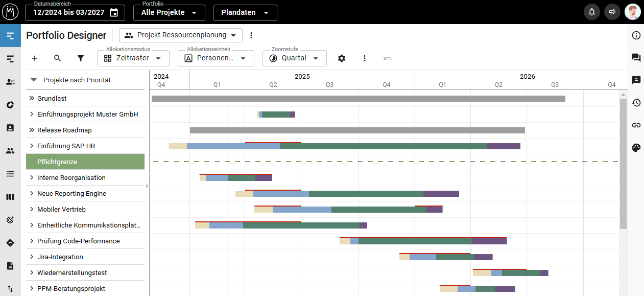
Task: Open the person-list sidebar icon
Action: click(x=10, y=82)
